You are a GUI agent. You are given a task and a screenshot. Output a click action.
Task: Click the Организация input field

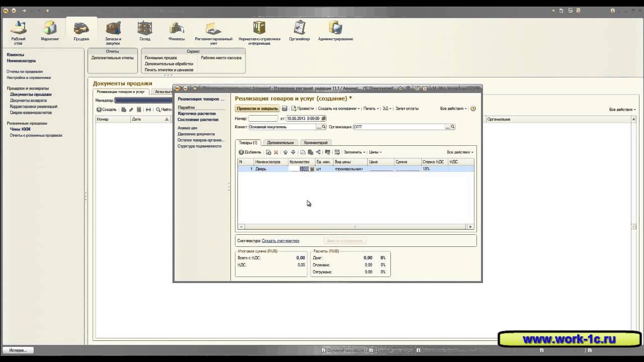click(398, 127)
